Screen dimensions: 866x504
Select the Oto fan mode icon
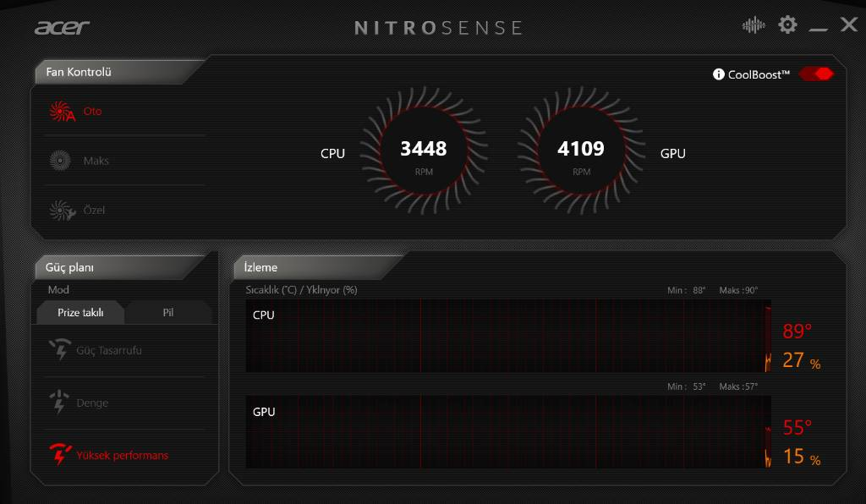(62, 112)
